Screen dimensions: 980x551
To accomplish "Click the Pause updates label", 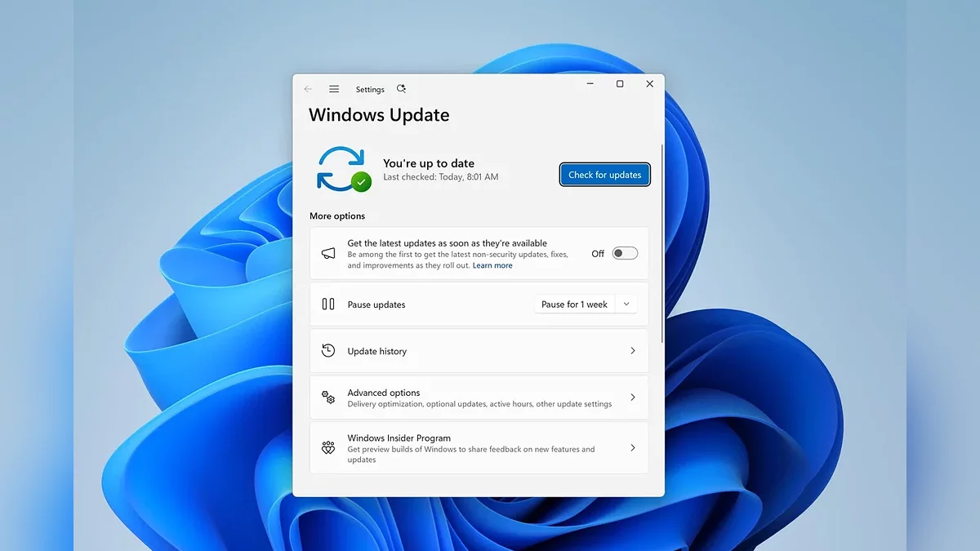I will tap(376, 304).
